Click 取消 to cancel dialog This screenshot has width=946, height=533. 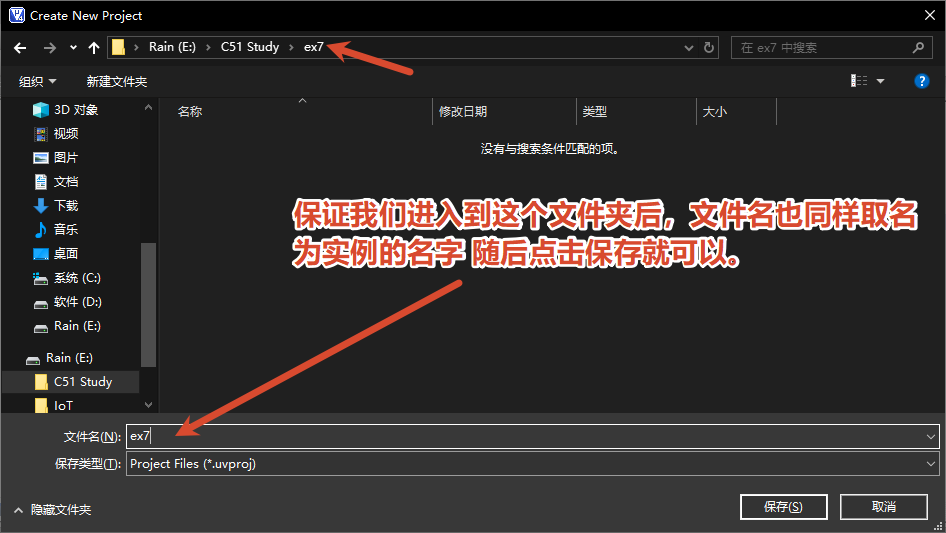pos(884,507)
